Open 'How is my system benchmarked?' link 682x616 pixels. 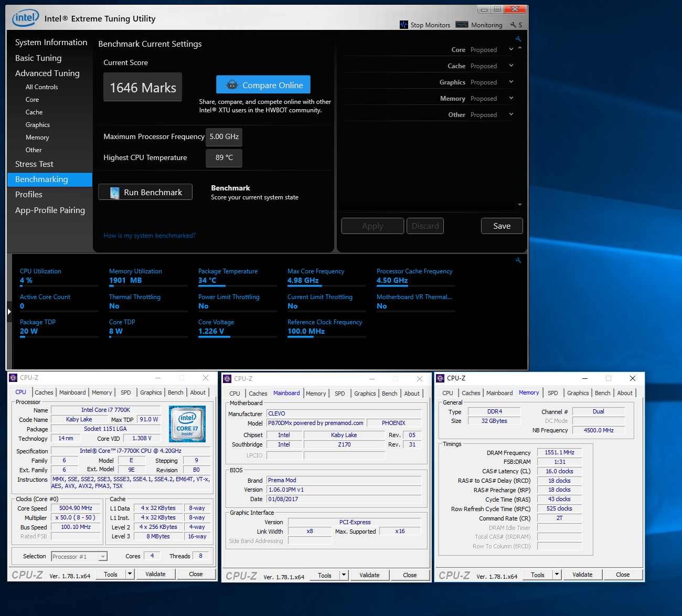150,236
